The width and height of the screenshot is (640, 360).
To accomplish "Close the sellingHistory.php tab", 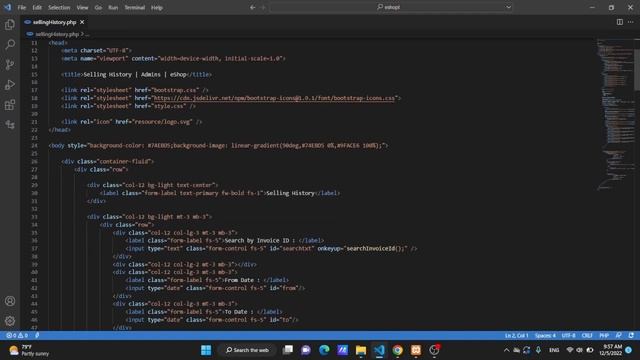I will [82, 22].
